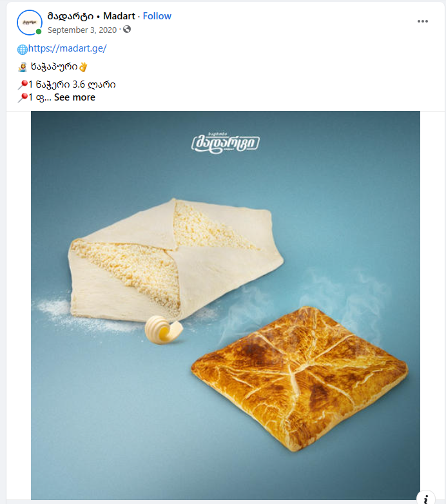The height and width of the screenshot is (504, 446).
Task: Open the მადარტი • Madart page name
Action: coord(92,16)
